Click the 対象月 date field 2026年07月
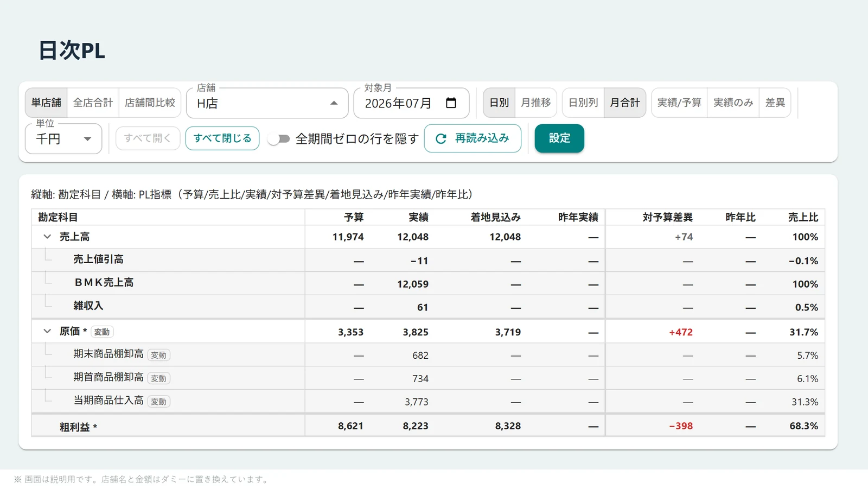Viewport: 868px width, 489px height. click(x=411, y=103)
